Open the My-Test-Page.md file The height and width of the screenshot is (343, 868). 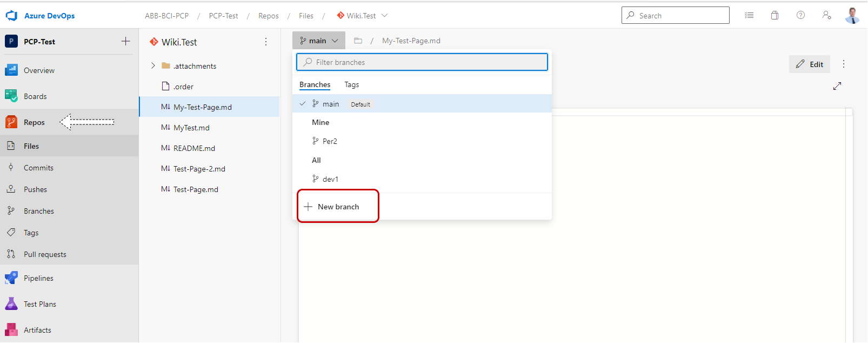209,107
